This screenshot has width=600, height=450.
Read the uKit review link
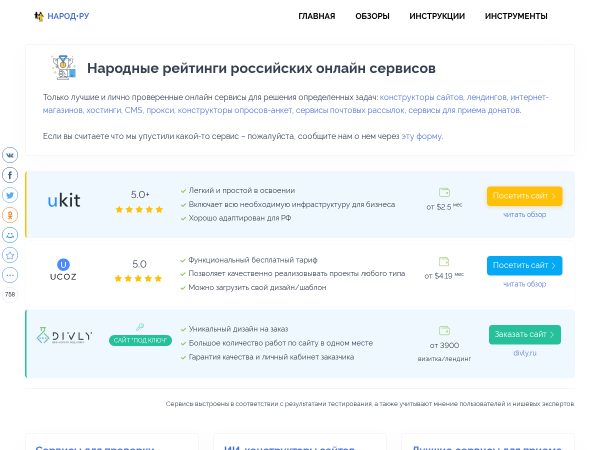[525, 215]
